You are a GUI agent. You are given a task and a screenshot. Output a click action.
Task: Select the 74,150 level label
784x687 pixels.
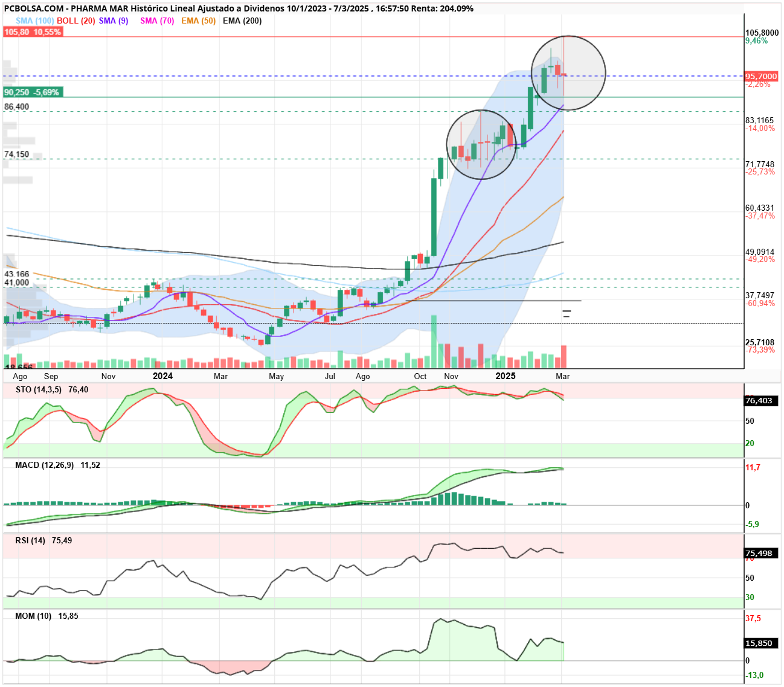tap(17, 155)
